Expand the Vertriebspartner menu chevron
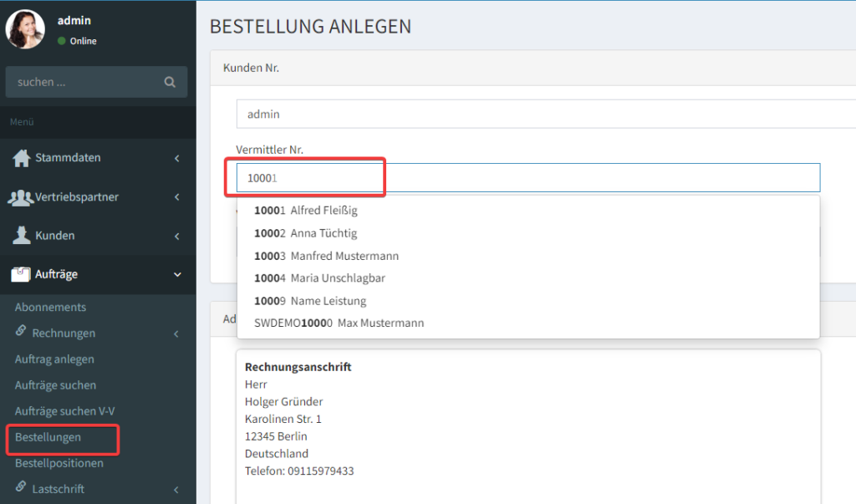The height and width of the screenshot is (504, 856). pos(176,197)
